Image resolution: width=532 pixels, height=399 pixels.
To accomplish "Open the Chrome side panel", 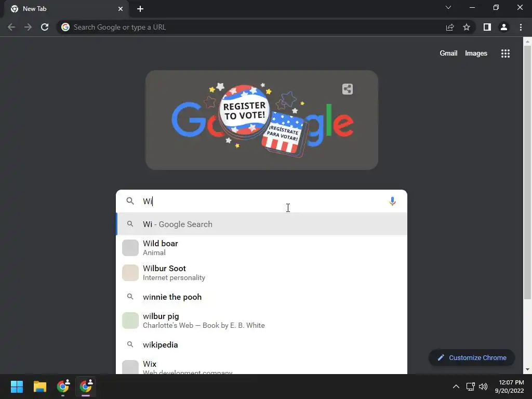I will coord(487,27).
